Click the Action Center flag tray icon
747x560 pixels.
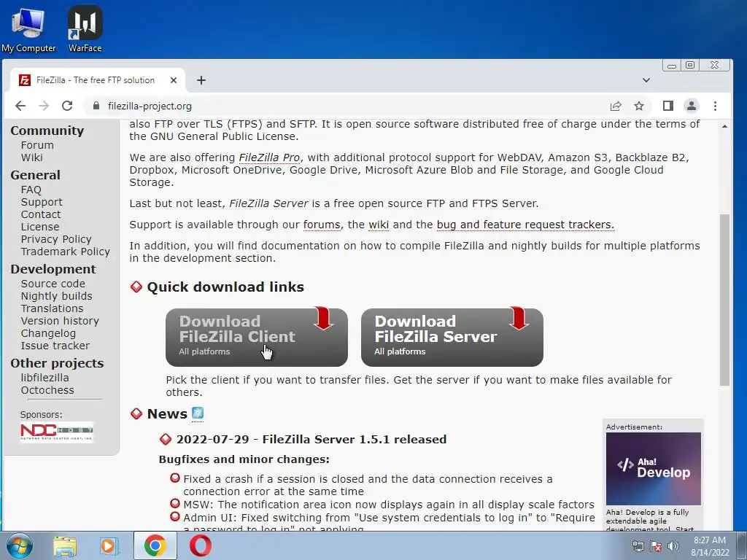pyautogui.click(x=656, y=546)
